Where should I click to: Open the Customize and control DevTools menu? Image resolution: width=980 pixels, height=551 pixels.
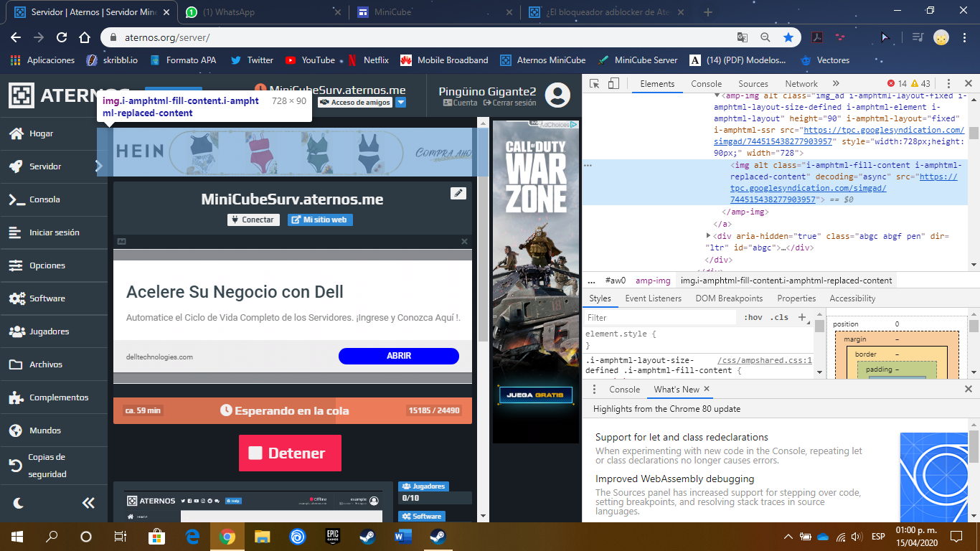pyautogui.click(x=948, y=84)
